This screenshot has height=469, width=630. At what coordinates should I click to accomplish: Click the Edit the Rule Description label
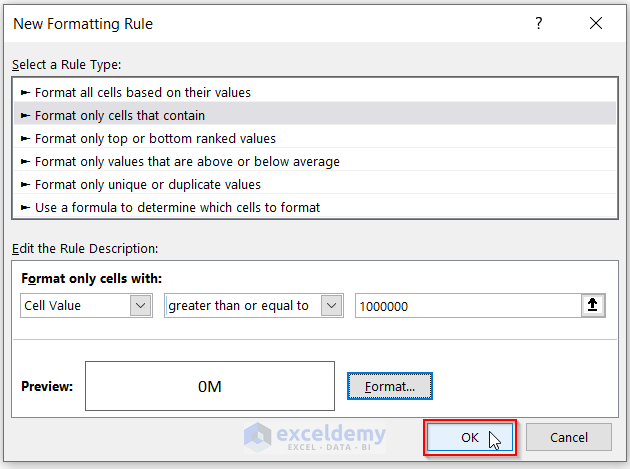click(86, 247)
